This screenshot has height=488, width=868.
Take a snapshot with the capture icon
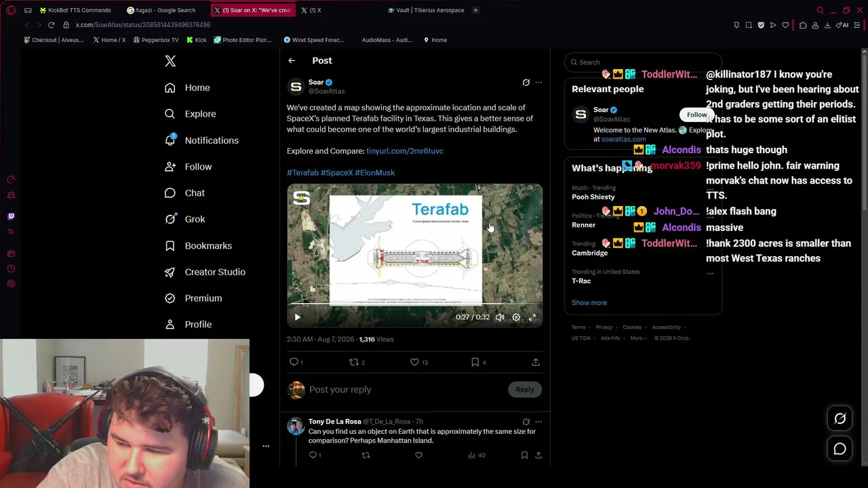[x=749, y=25]
